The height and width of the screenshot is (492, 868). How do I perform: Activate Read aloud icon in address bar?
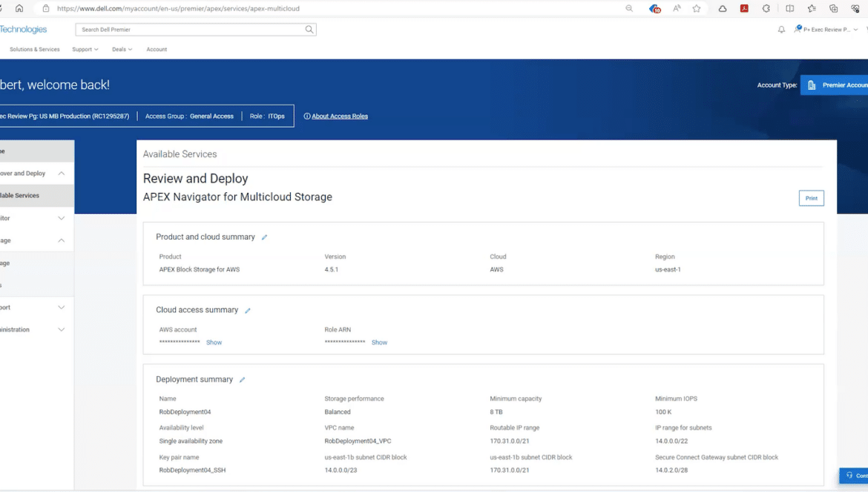coord(677,8)
